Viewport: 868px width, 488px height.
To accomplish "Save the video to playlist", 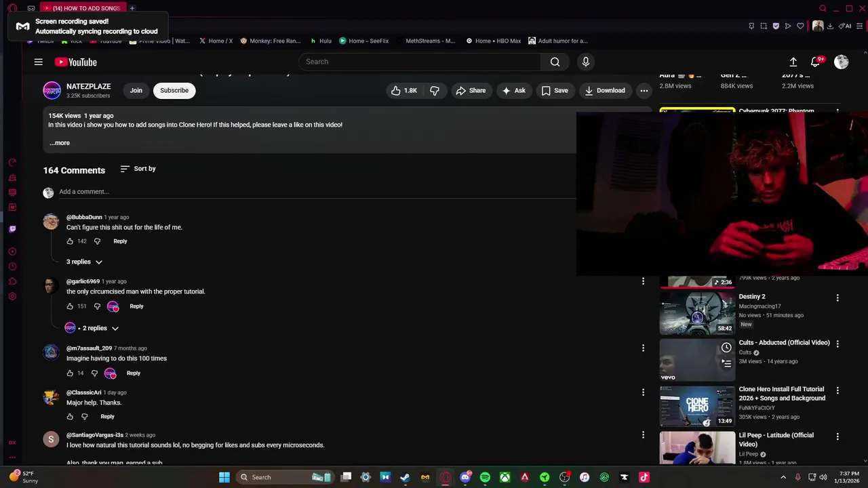I will [x=554, y=90].
